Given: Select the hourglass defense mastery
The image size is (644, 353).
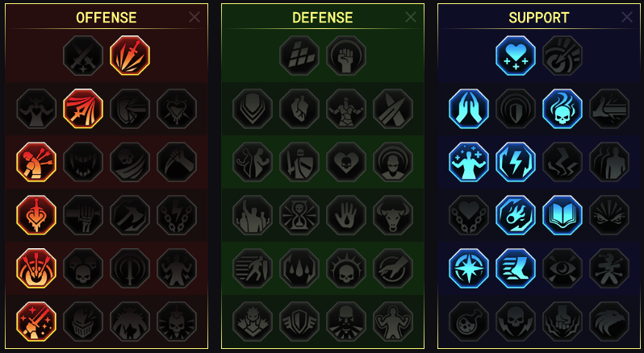Looking at the screenshot, I should (299, 215).
